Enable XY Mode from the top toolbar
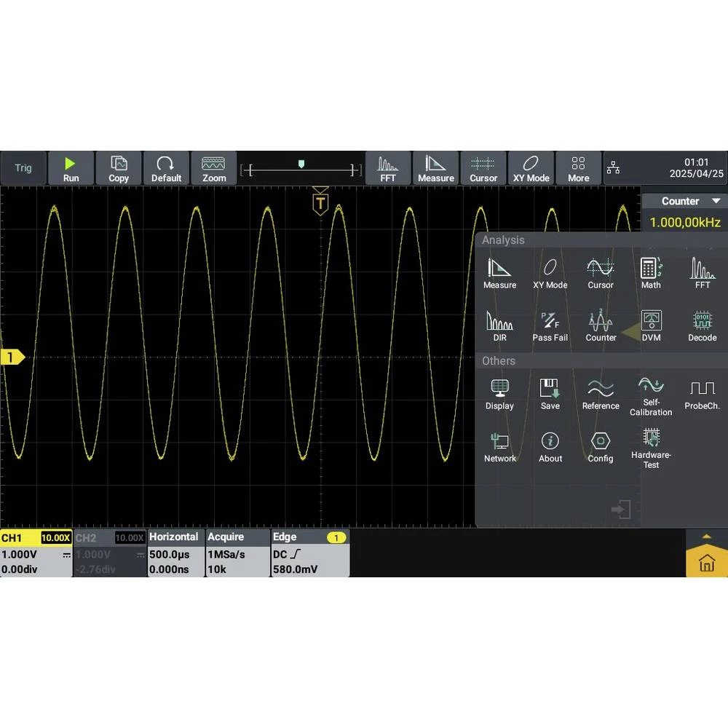 pos(531,167)
